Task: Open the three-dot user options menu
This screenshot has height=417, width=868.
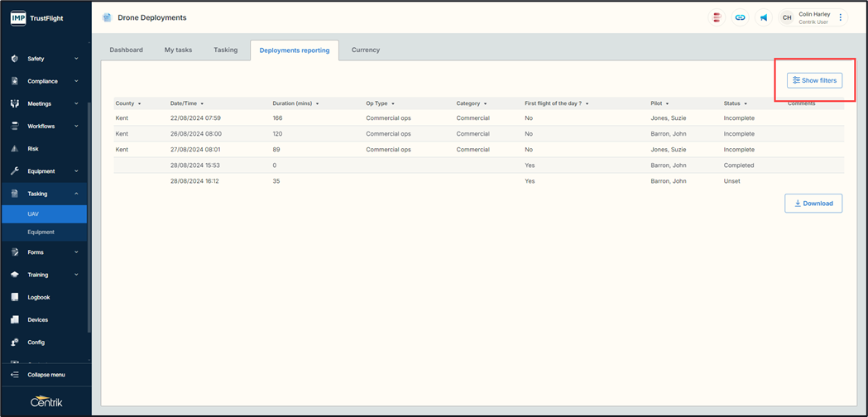Action: [841, 17]
